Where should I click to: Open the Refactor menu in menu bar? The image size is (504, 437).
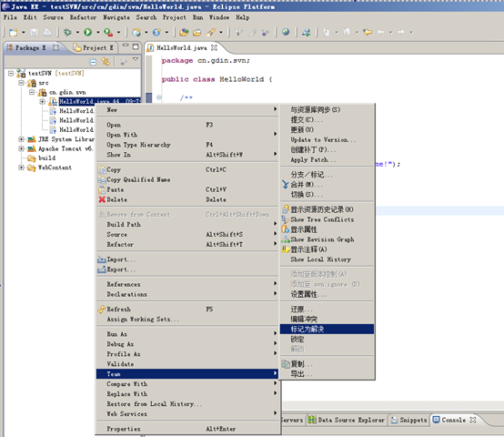(83, 17)
